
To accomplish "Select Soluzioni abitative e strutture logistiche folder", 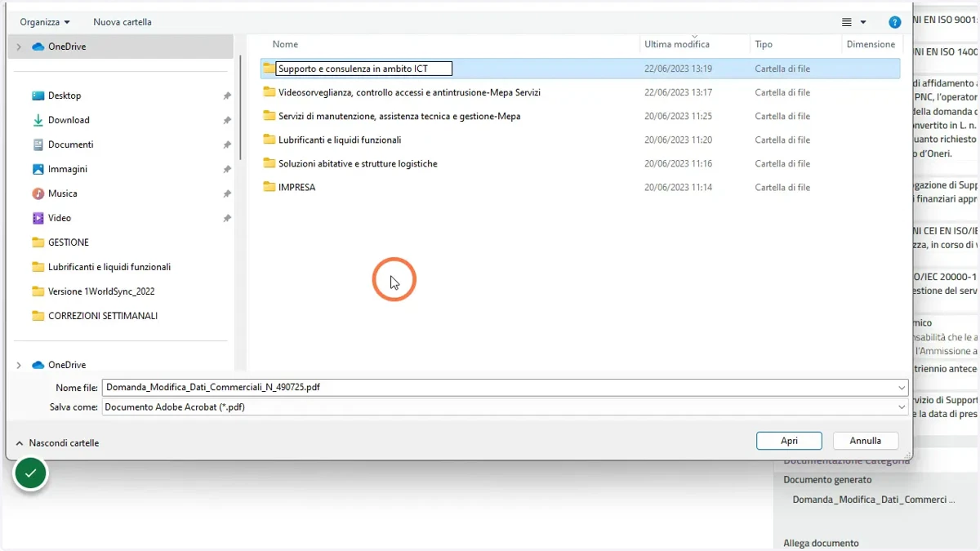I will coord(358,163).
